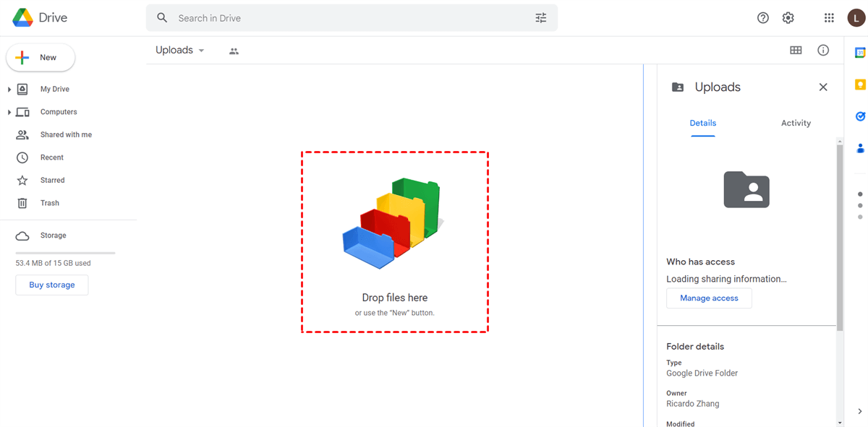Viewport: 868px width, 427px height.
Task: Open the Uploads folder dropdown menu
Action: (202, 50)
